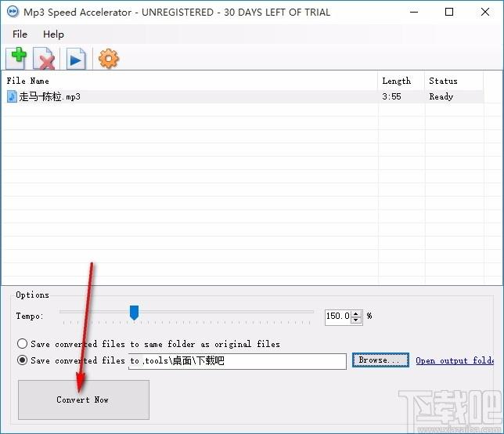The height and width of the screenshot is (434, 504).
Task: Click the green plus Add files icon
Action: [16, 58]
